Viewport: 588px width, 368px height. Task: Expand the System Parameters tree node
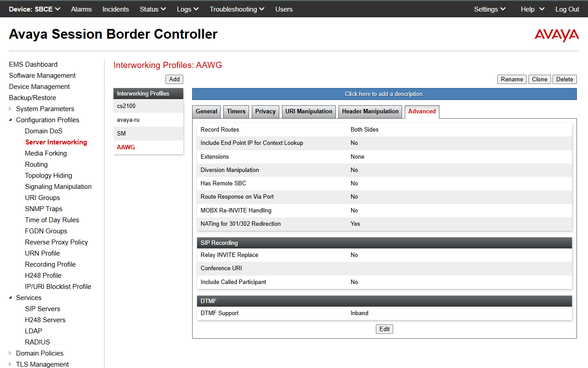click(11, 109)
